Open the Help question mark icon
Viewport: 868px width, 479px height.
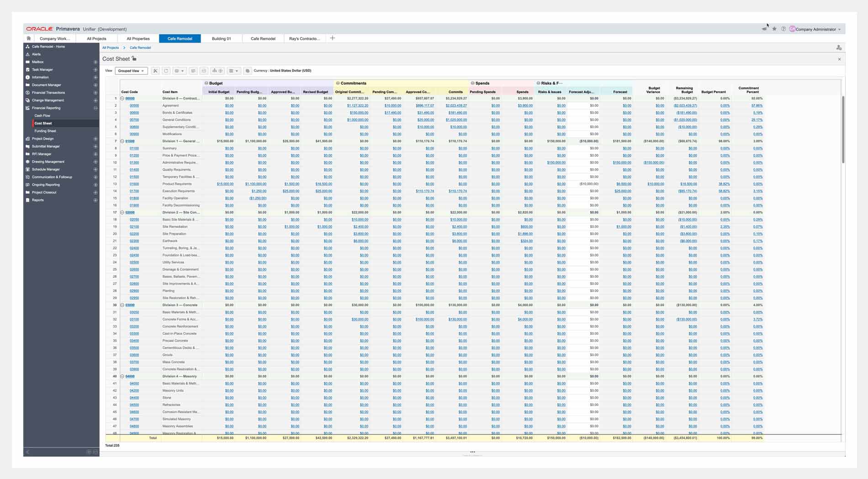click(x=783, y=29)
